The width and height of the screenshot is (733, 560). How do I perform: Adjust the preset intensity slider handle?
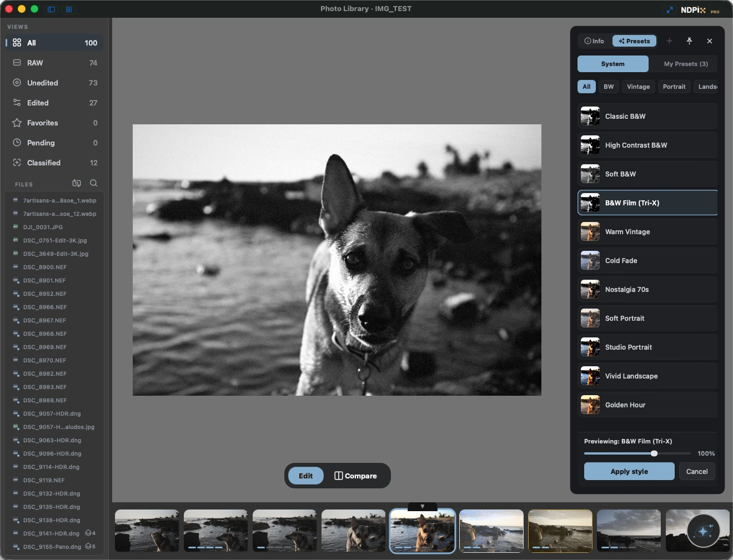coord(654,453)
